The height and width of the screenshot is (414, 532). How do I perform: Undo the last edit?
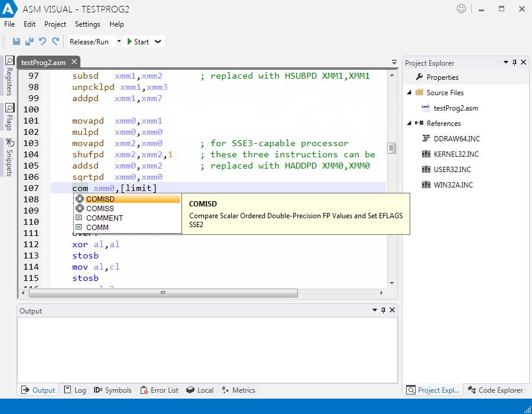point(41,41)
